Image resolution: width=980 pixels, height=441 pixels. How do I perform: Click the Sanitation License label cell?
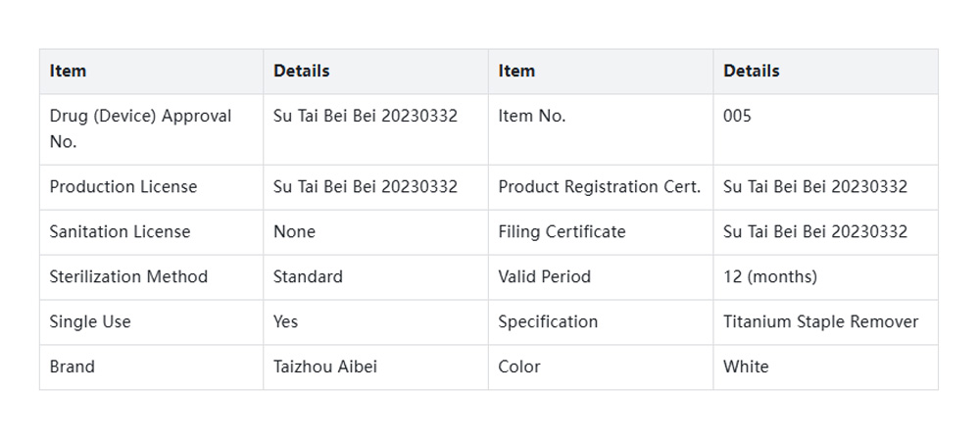[x=120, y=231]
